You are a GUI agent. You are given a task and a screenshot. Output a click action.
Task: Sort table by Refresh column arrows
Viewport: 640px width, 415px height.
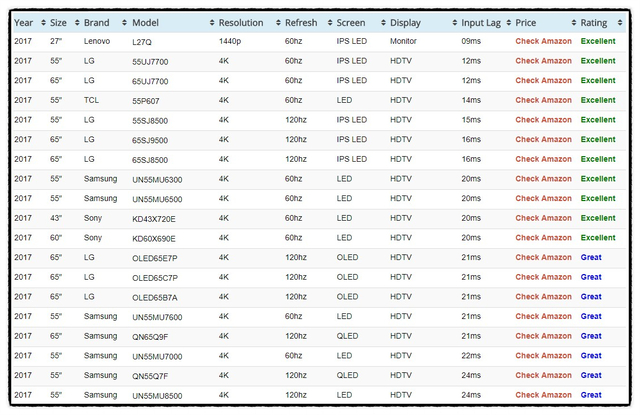330,23
